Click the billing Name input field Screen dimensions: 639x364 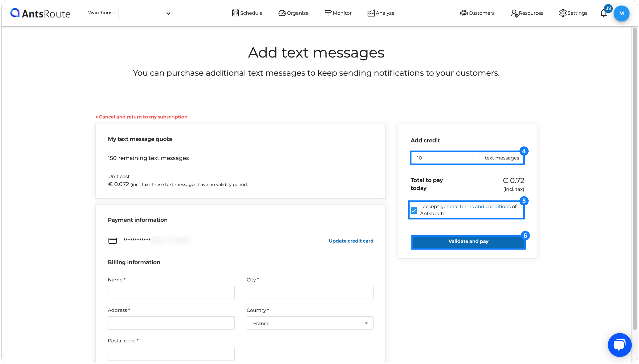point(171,292)
